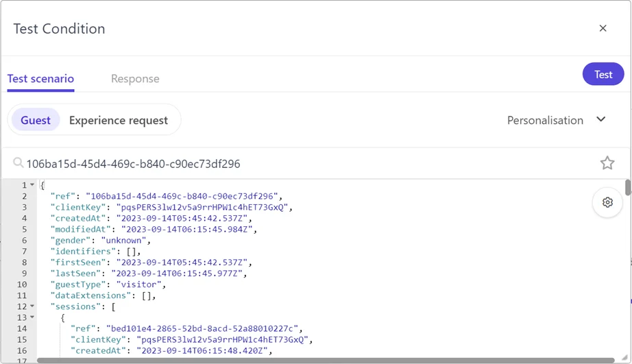The height and width of the screenshot is (364, 632).
Task: Click the "lastSeen" timestamp on line 9
Action: coord(177,274)
